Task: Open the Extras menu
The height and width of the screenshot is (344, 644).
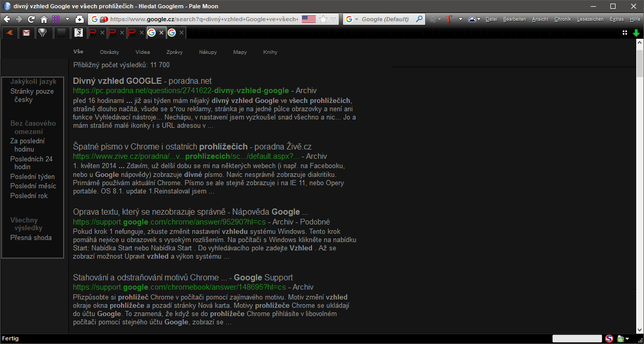Action: [617, 19]
